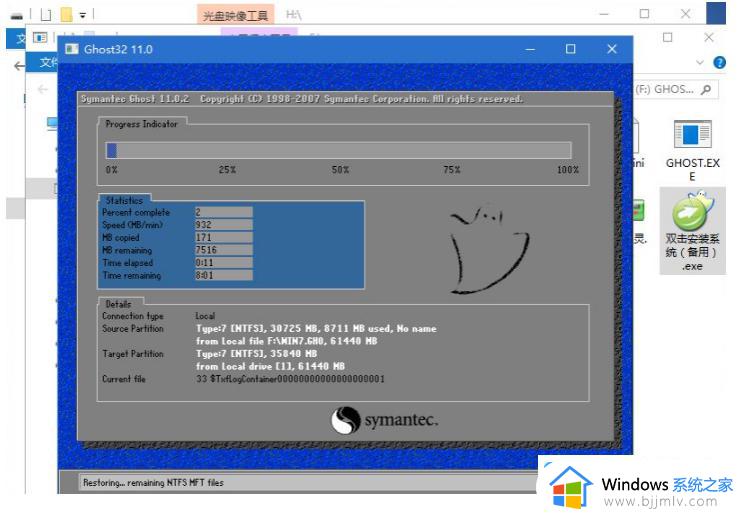Click the search magnifier in Explorer search box
The image size is (738, 515).
pos(706,89)
